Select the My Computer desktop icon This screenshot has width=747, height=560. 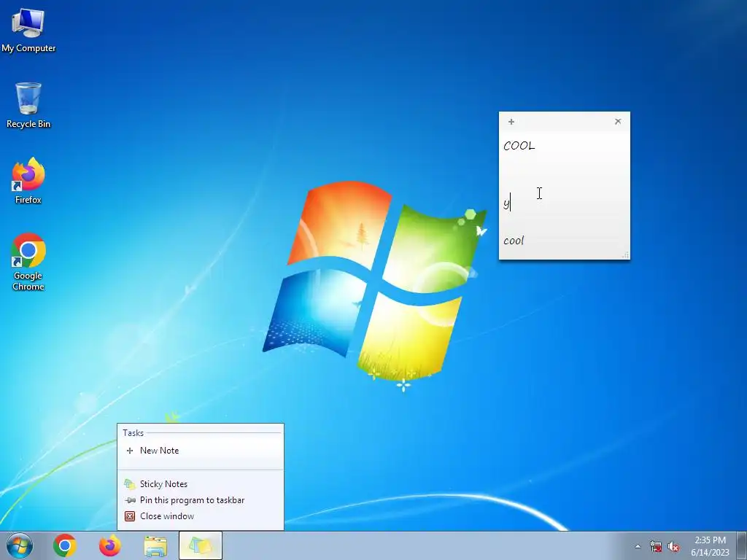coord(28,30)
